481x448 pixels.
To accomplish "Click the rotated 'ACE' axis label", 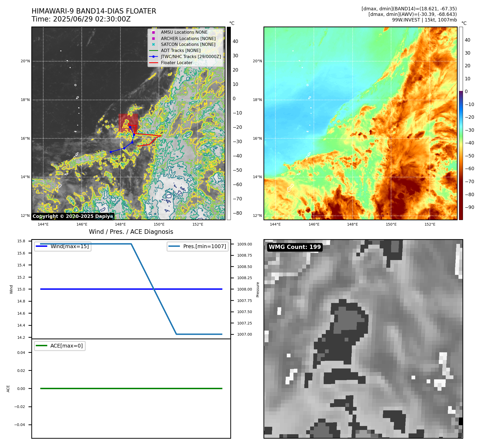I will tap(8, 389).
